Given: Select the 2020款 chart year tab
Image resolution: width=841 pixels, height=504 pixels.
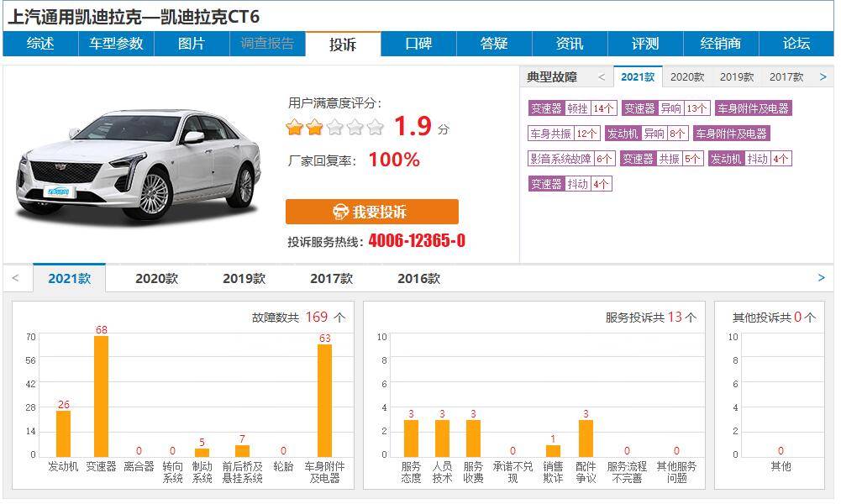Looking at the screenshot, I should 156,278.
